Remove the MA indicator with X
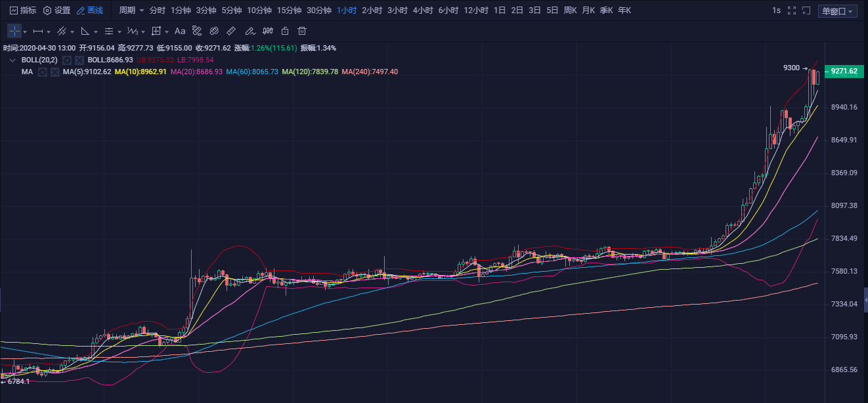The height and width of the screenshot is (403, 868). [x=54, y=72]
